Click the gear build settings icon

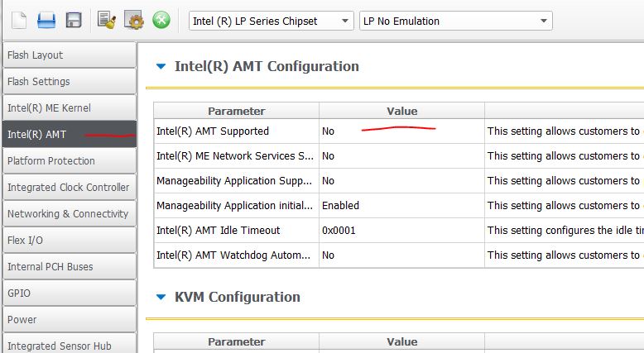pyautogui.click(x=134, y=21)
